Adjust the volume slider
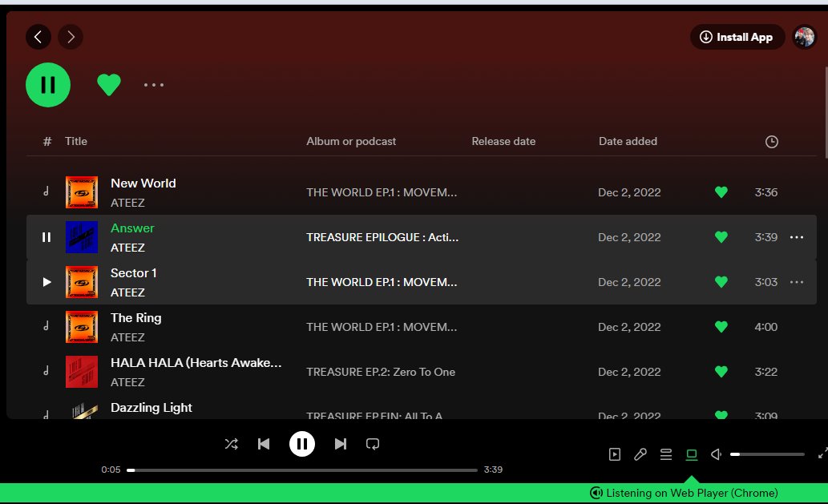This screenshot has width=828, height=504. tap(767, 454)
